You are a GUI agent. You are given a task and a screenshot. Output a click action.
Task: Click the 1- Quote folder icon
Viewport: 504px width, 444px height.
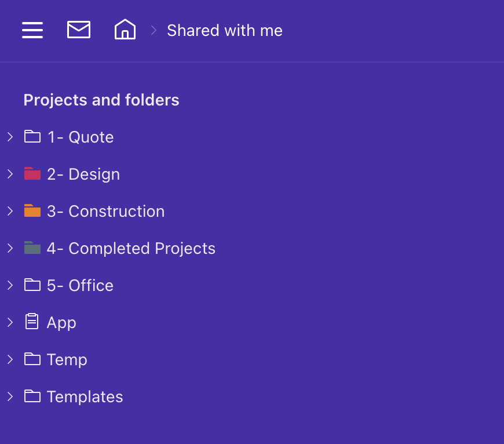[x=32, y=137]
